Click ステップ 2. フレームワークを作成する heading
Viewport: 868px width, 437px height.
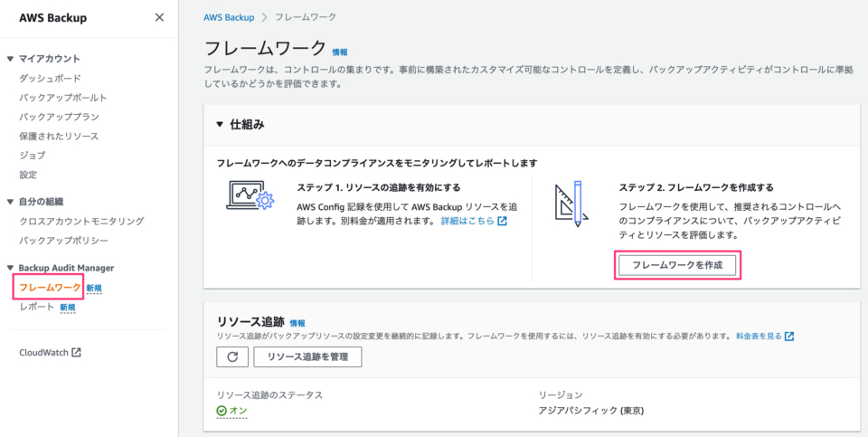coord(696,187)
